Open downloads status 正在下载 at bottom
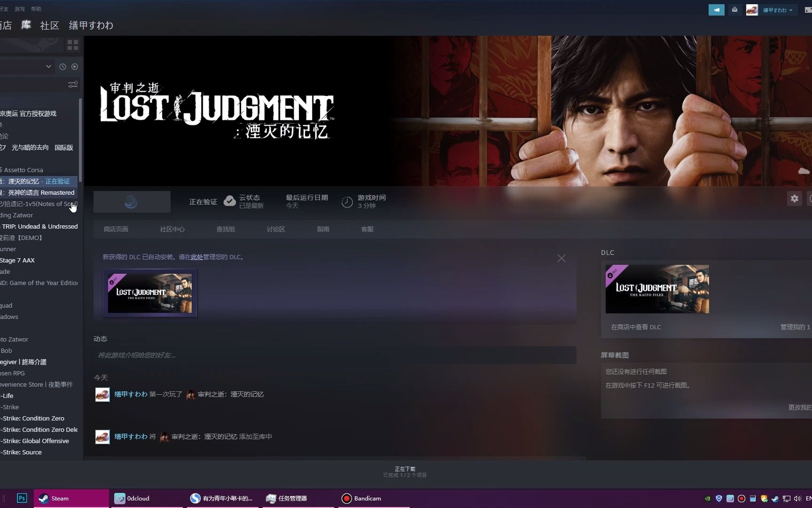The image size is (812, 508). pyautogui.click(x=405, y=472)
